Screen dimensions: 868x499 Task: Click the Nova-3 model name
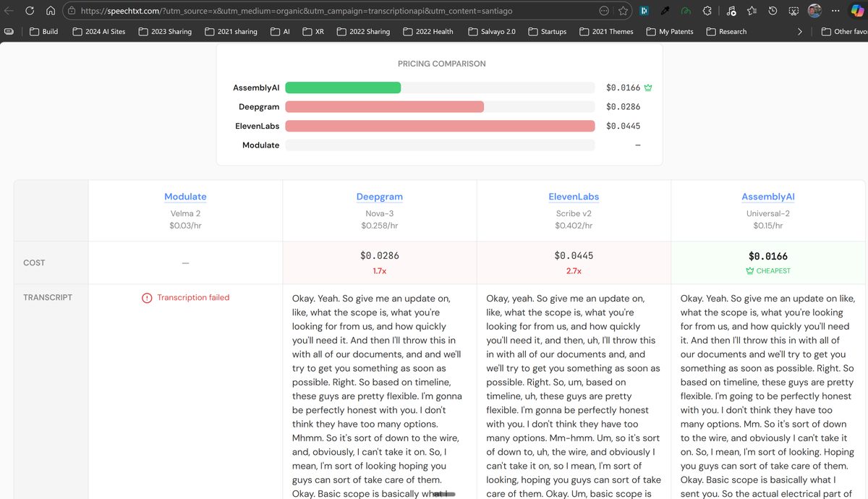pos(380,213)
